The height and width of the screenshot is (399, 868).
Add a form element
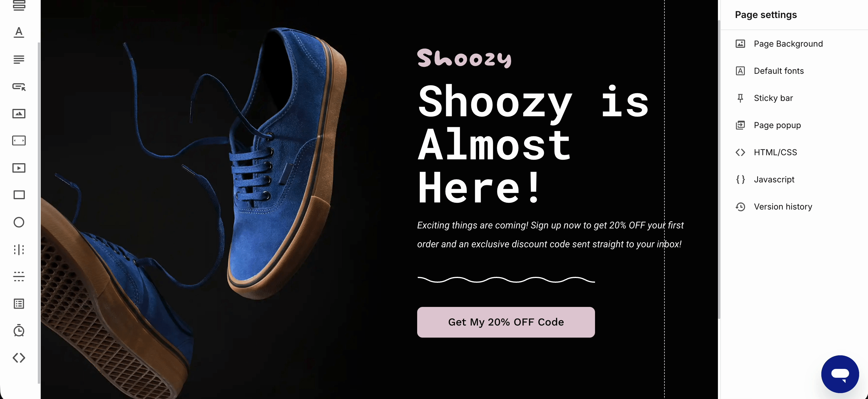coord(19,304)
